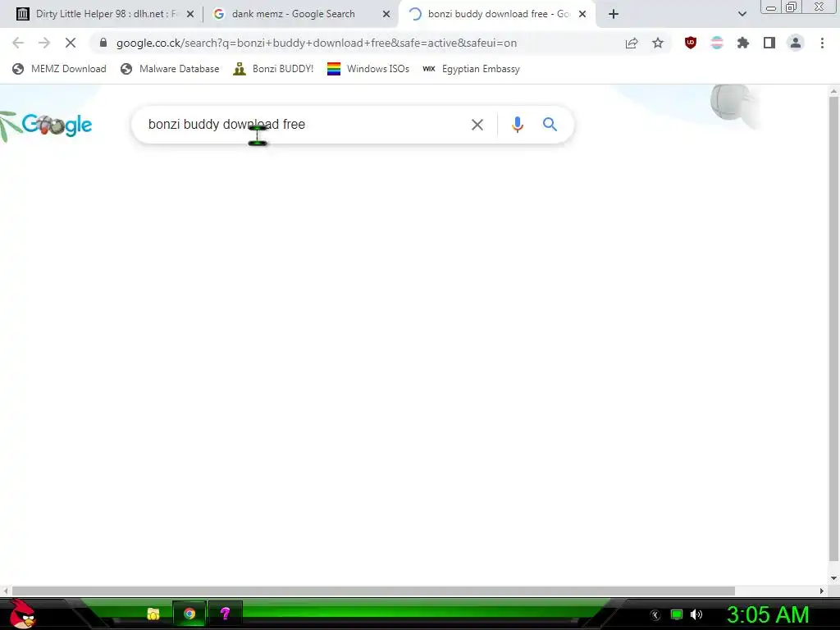
Task: Click scroll down arrow on scrollbar
Action: tap(833, 577)
